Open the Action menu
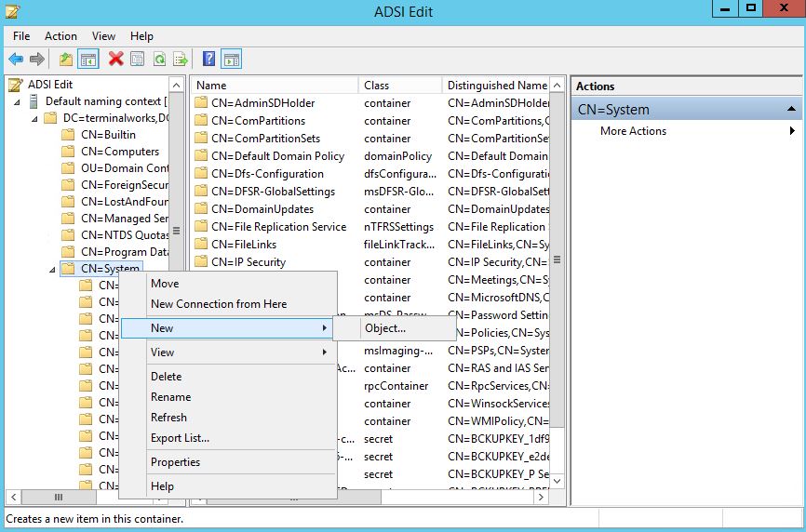The image size is (806, 532). click(60, 36)
